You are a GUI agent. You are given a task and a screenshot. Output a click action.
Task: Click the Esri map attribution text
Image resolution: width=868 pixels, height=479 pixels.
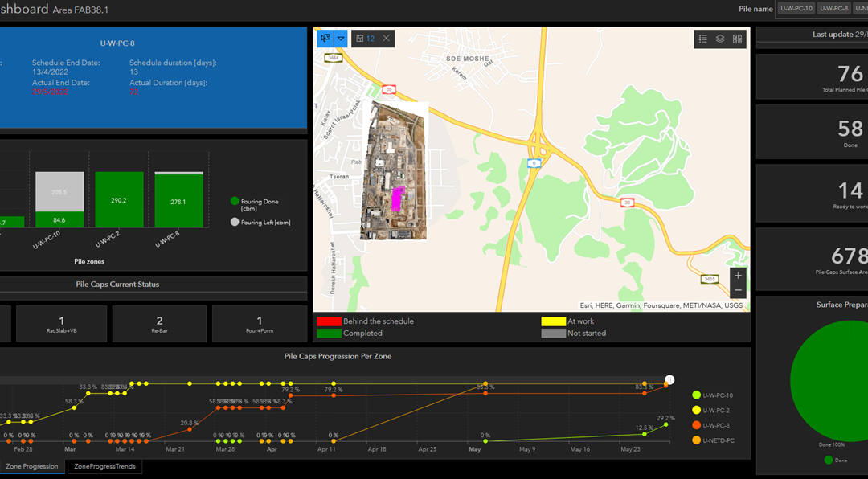tap(661, 305)
